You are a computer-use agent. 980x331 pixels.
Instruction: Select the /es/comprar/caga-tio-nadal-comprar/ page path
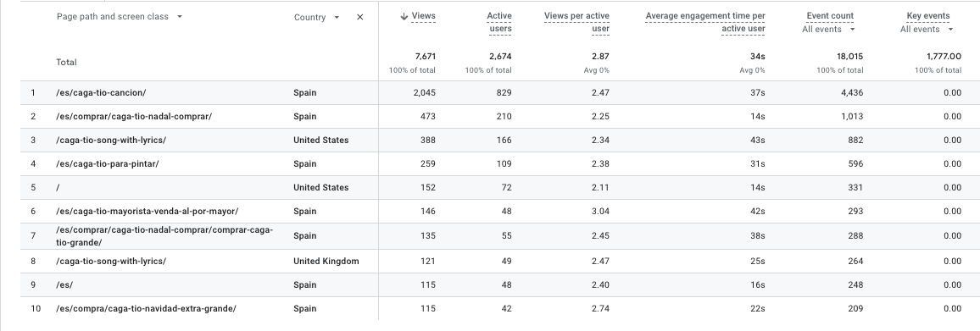point(134,116)
